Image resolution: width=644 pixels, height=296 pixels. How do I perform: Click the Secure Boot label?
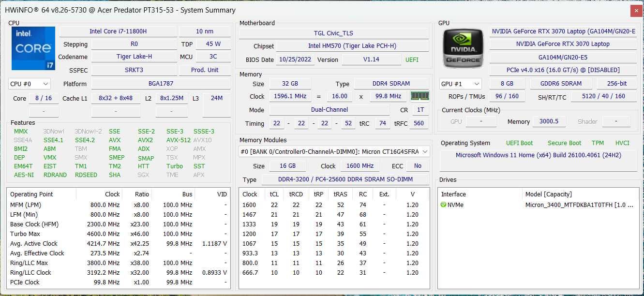point(564,143)
